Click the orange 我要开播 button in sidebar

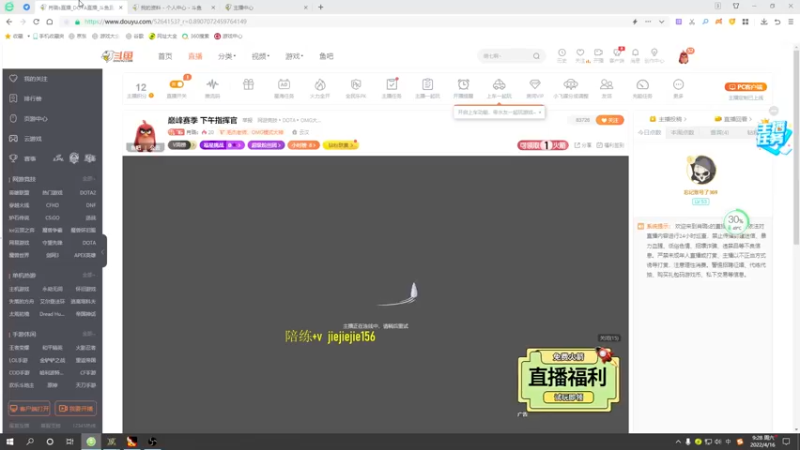[76, 409]
